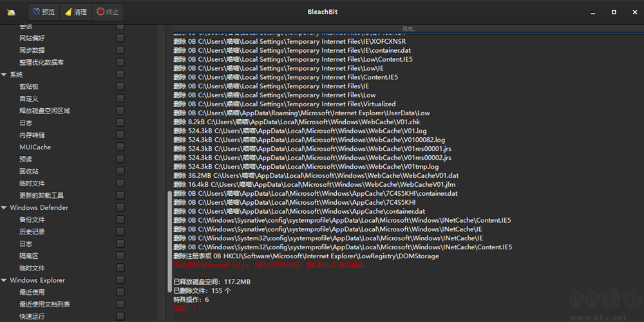Open the BleachBit application menu icon

tap(11, 12)
